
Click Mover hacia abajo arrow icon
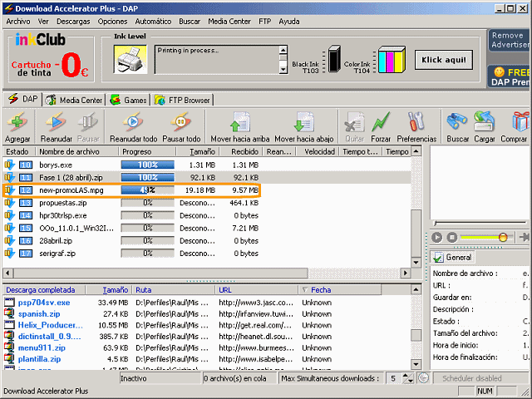tap(303, 124)
